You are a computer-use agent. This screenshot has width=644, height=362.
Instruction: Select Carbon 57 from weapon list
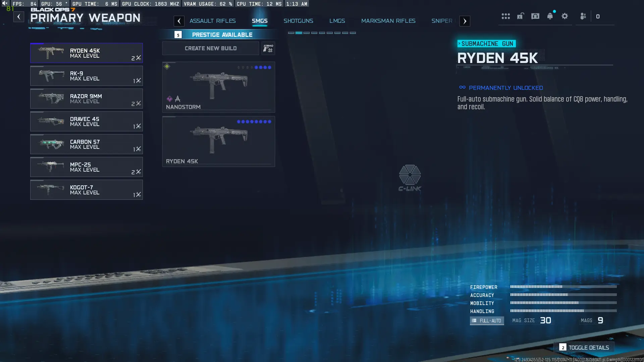[86, 144]
